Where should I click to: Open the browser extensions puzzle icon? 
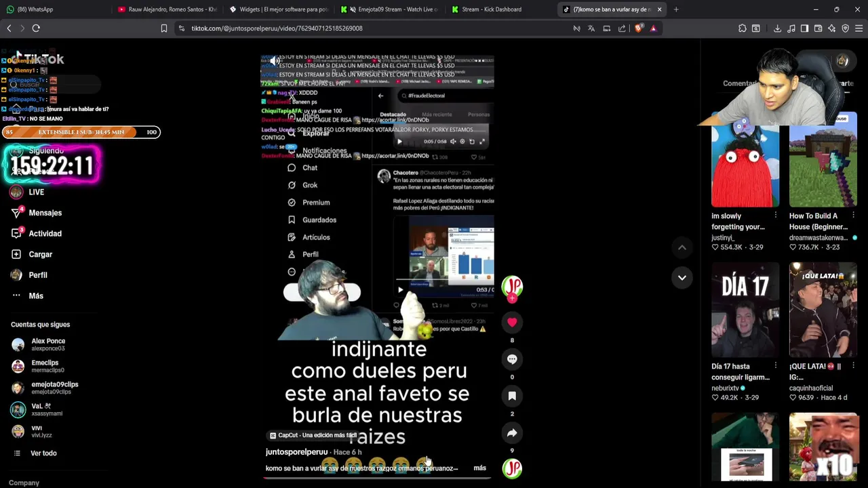tap(743, 28)
